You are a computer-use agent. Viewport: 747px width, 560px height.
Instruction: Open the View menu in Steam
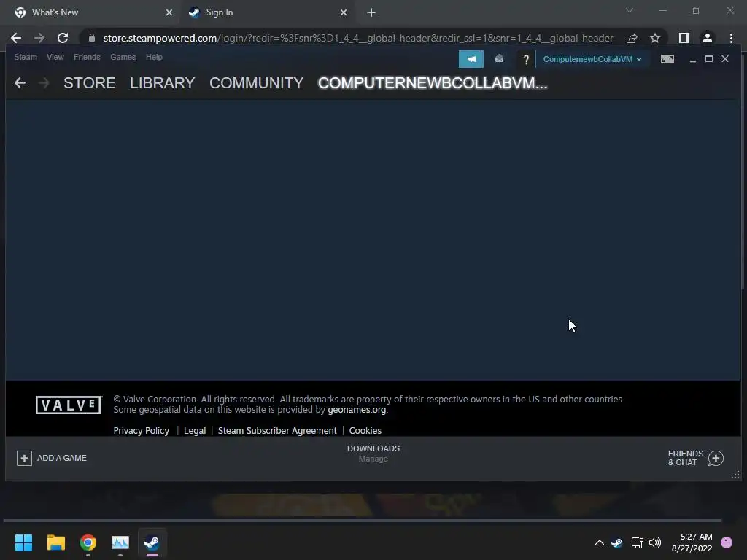tap(55, 57)
